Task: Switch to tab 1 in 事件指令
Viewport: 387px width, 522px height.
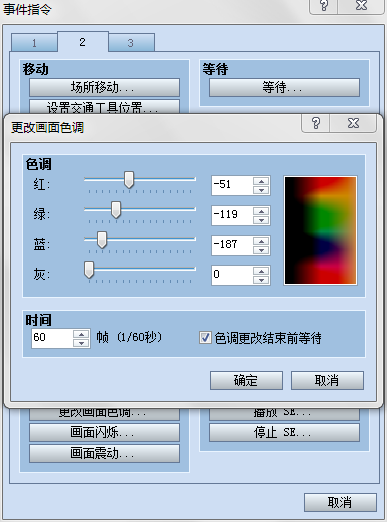Action: point(34,43)
